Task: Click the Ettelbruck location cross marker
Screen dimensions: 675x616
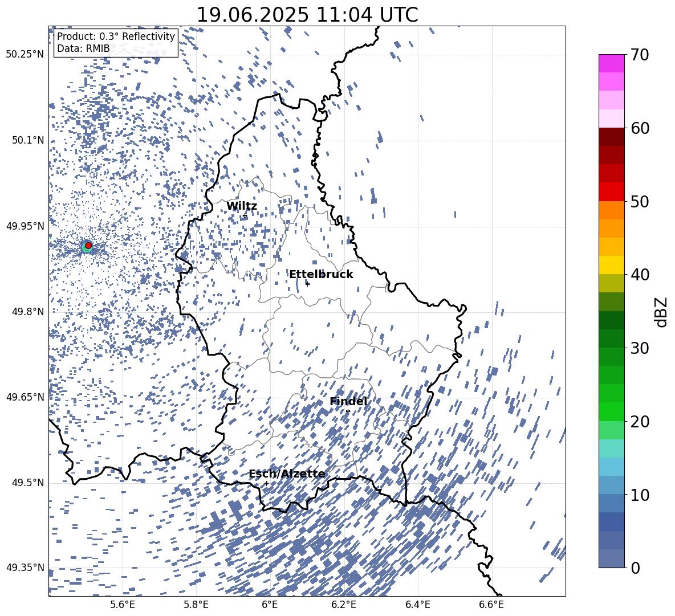Action: click(x=307, y=284)
